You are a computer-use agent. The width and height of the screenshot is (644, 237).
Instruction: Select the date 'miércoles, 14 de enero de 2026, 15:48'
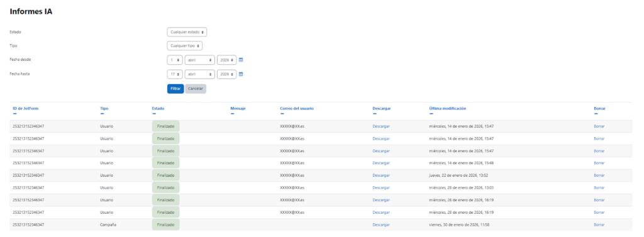(x=461, y=163)
